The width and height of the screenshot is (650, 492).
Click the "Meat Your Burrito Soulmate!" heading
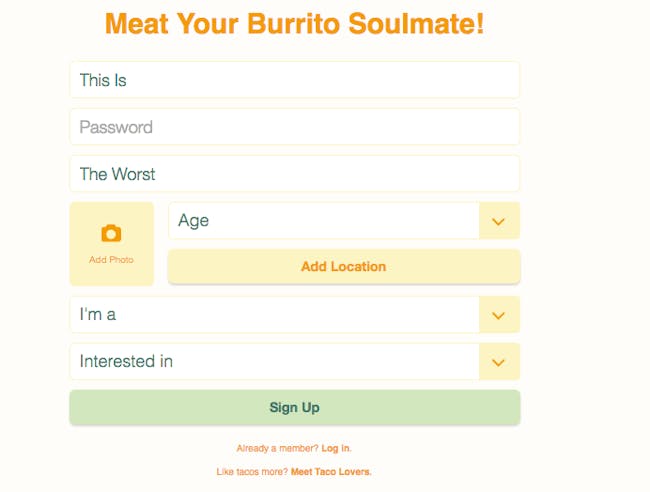click(x=294, y=24)
